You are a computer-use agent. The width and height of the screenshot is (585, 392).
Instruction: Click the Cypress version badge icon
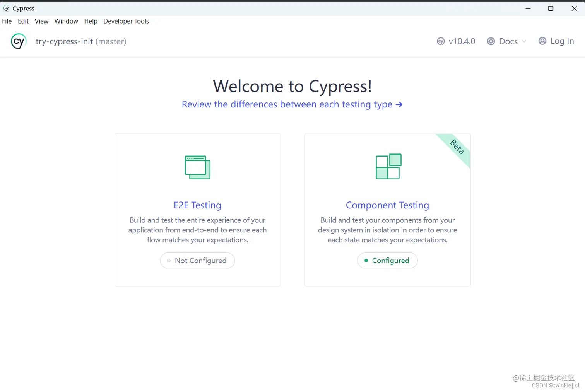[441, 41]
